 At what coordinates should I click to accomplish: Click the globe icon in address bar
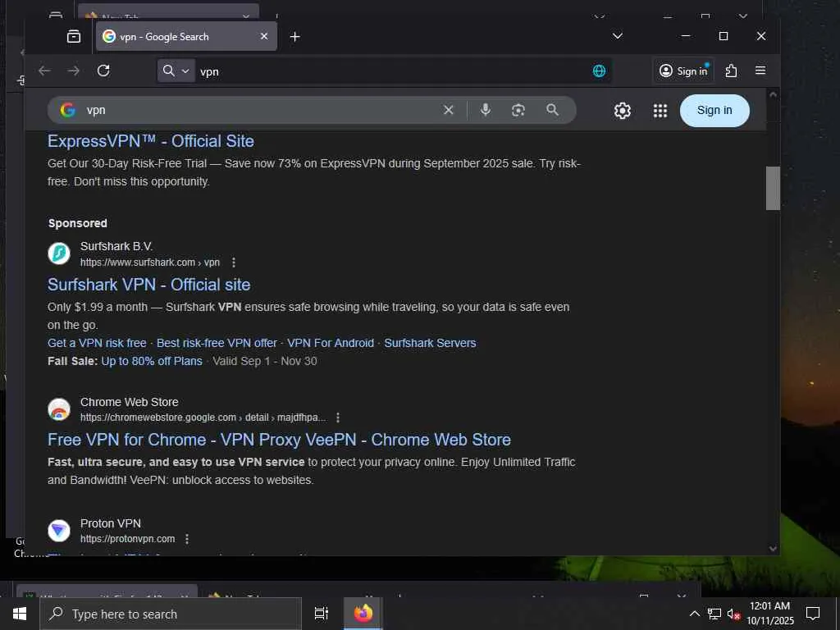599,71
